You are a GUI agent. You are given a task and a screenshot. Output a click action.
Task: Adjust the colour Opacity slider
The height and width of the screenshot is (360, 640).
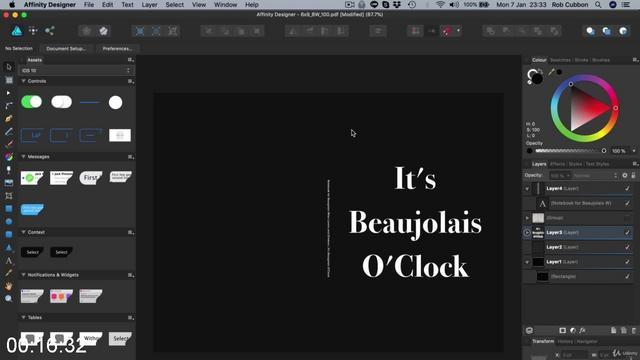(571, 151)
